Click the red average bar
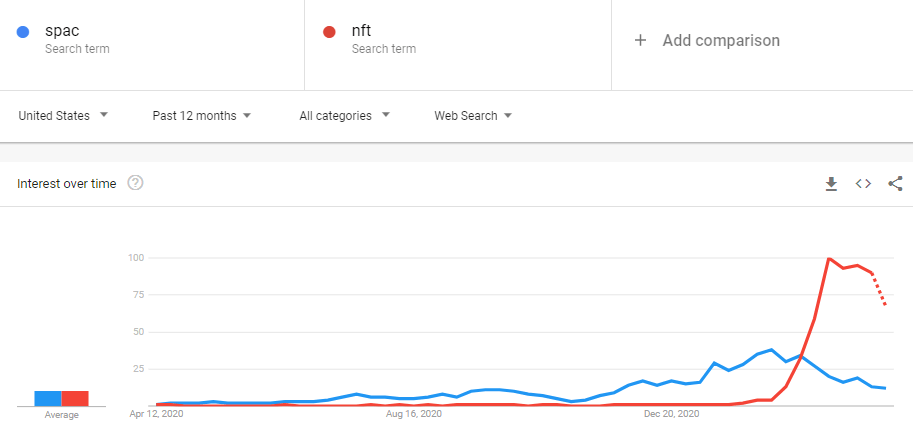 click(x=75, y=398)
